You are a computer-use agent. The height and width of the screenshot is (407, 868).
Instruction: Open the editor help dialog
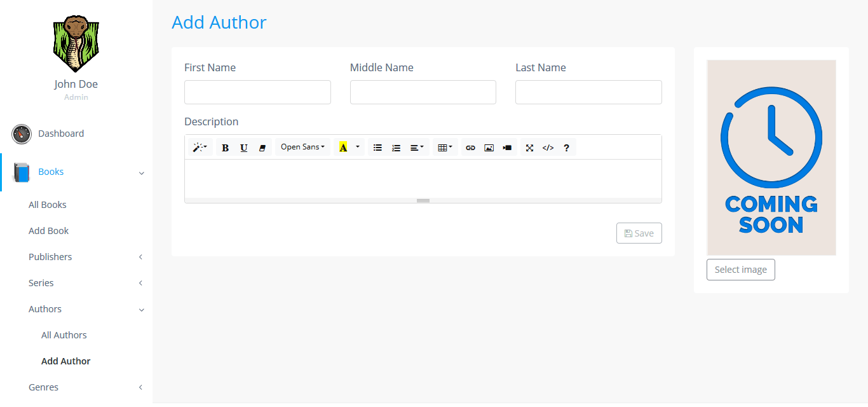(x=566, y=148)
